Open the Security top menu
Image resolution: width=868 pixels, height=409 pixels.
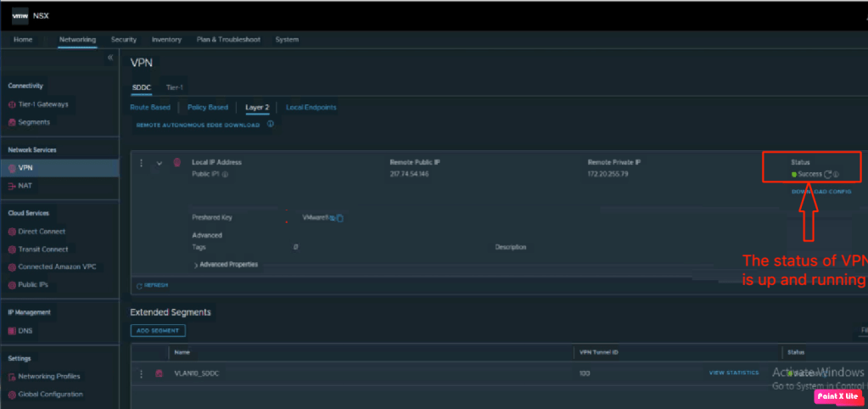click(x=124, y=40)
